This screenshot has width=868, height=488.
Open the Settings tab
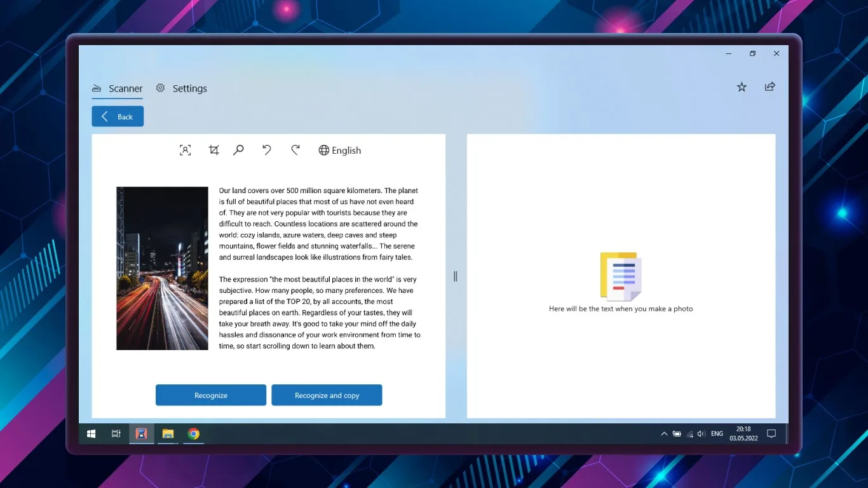(182, 88)
